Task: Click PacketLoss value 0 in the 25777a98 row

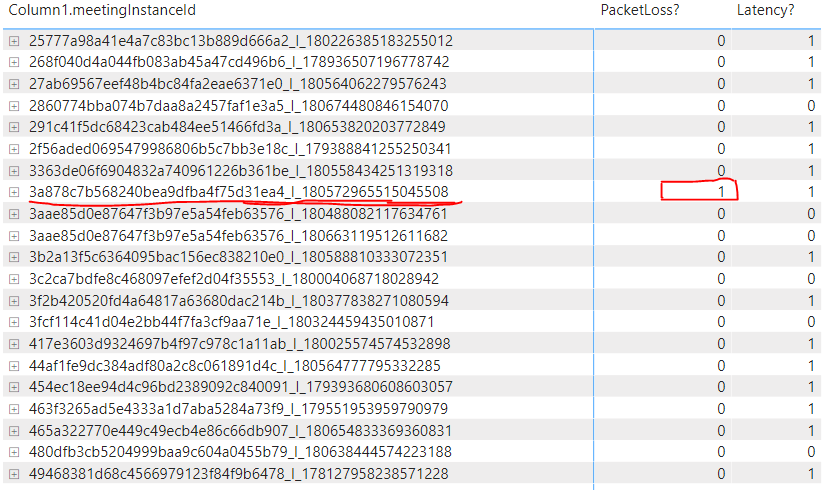Action: [x=721, y=41]
